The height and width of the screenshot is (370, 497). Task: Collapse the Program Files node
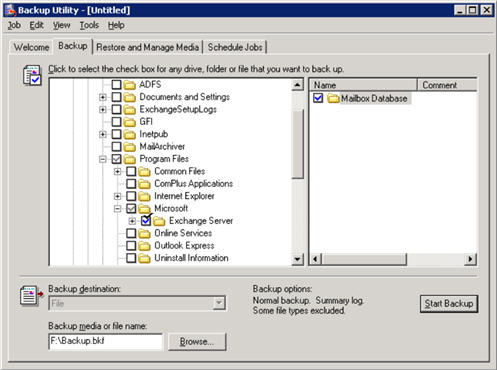click(x=103, y=159)
